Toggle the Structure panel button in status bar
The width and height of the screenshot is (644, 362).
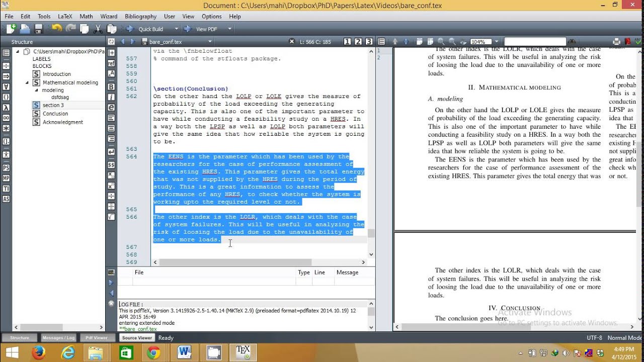pyautogui.click(x=20, y=338)
